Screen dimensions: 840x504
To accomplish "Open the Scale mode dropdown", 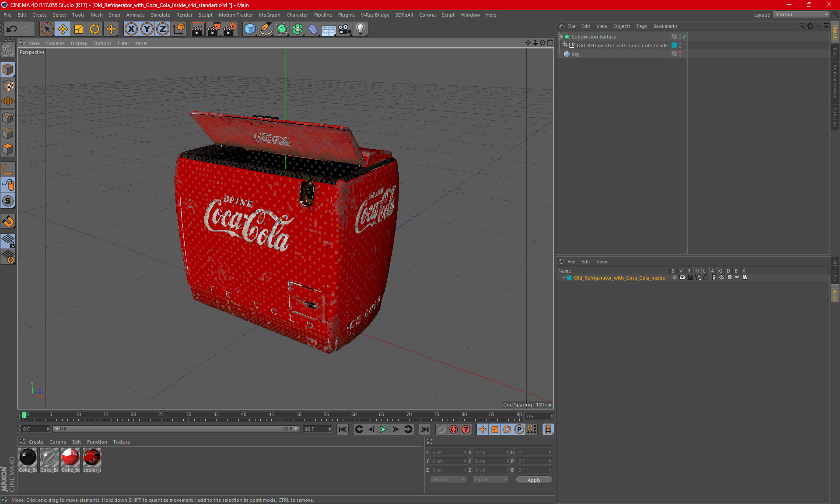I will tap(491, 479).
